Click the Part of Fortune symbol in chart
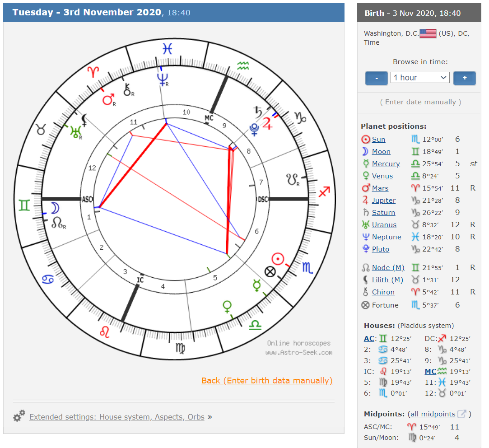The height and width of the screenshot is (448, 489). tap(270, 272)
